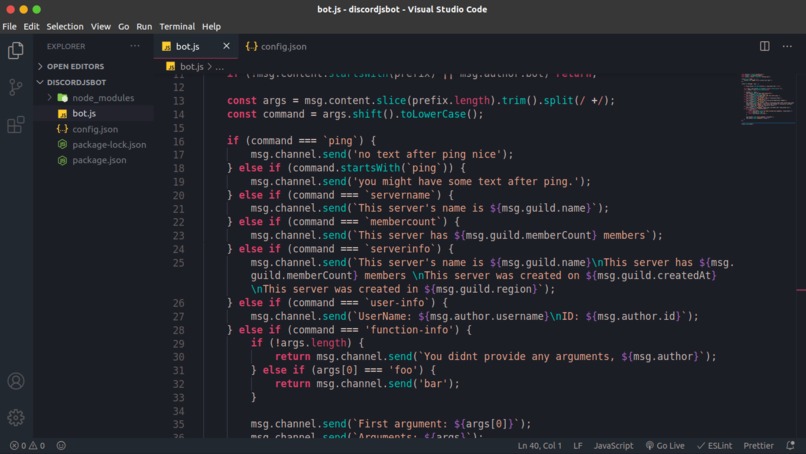Open the LF end-of-line selector
806x454 pixels.
click(578, 446)
